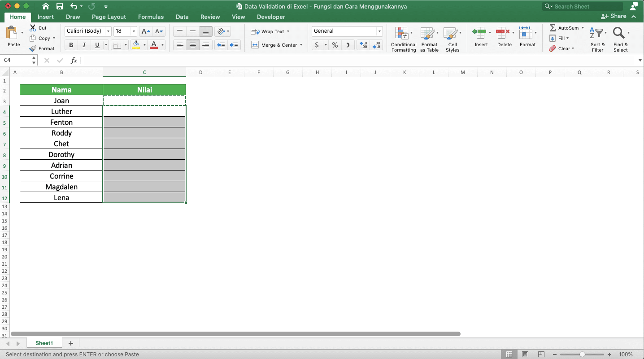Apply percent style number format
Screen dimensions: 644x359
[335, 45]
